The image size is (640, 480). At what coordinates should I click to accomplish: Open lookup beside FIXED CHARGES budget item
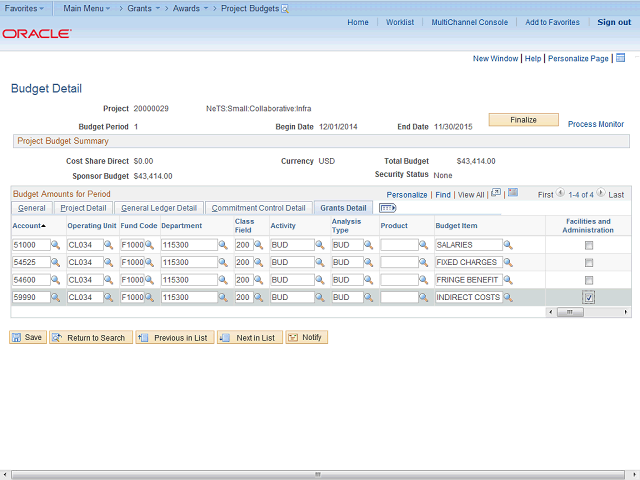coord(508,262)
